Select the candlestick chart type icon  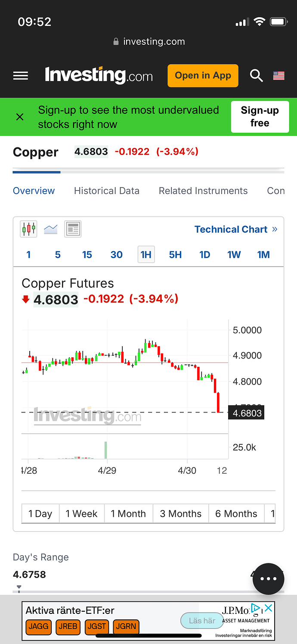29,229
